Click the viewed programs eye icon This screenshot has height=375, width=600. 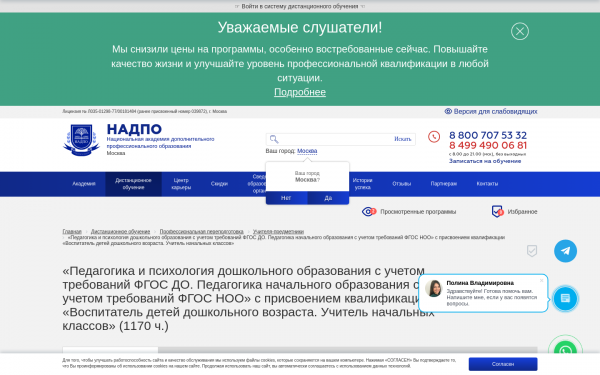(369, 212)
